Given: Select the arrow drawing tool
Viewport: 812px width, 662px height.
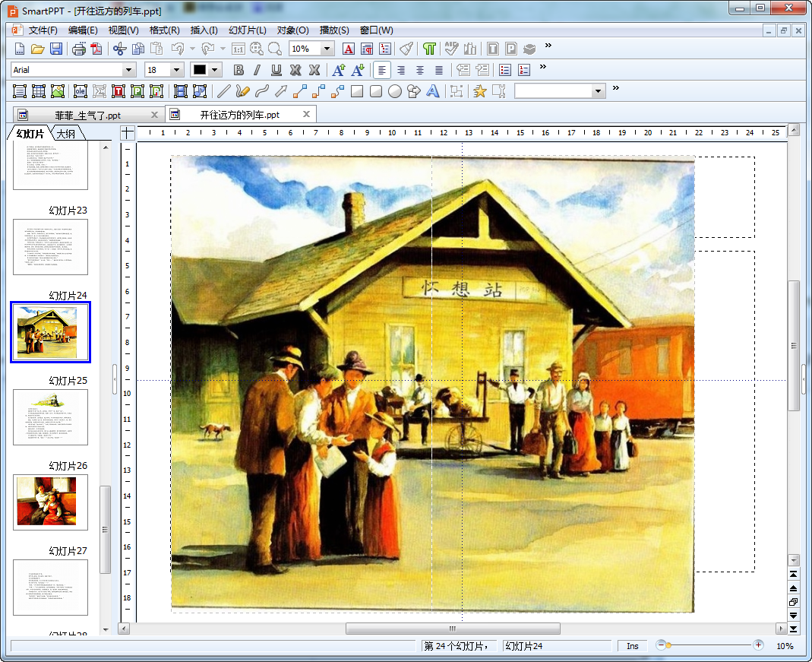Looking at the screenshot, I should 281,91.
